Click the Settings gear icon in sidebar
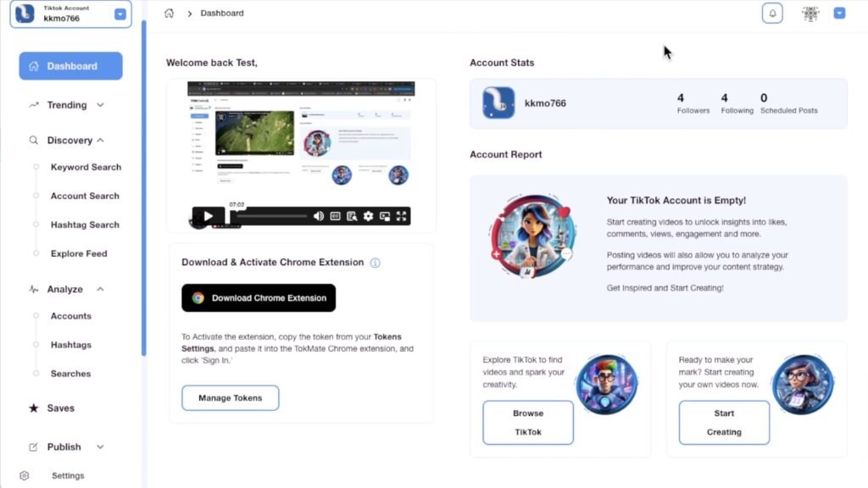868x488 pixels. (25, 476)
